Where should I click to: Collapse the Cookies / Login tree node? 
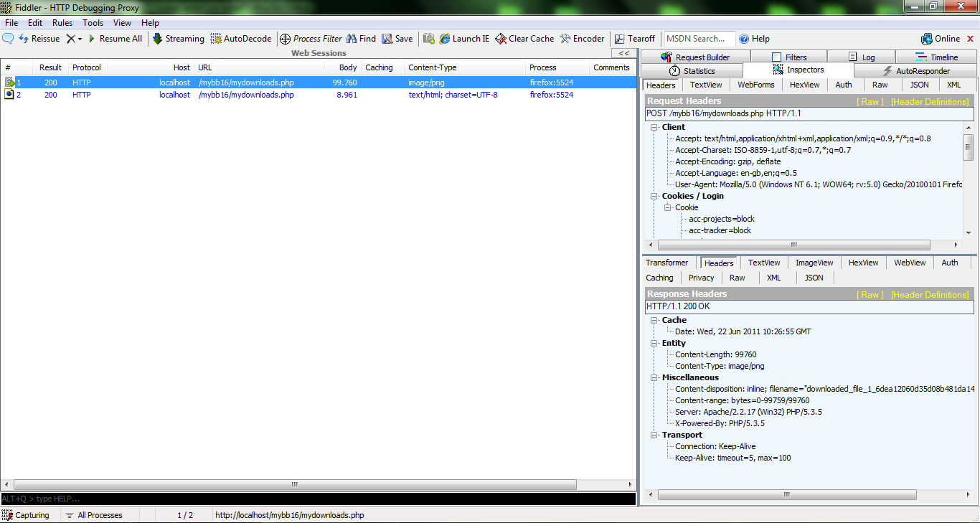pyautogui.click(x=654, y=196)
